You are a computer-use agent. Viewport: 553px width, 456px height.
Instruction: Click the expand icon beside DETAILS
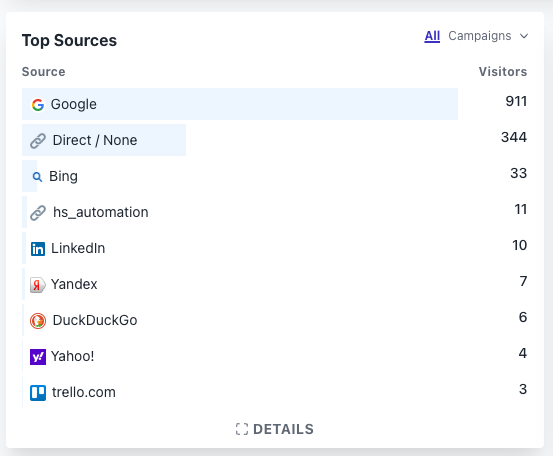point(242,429)
